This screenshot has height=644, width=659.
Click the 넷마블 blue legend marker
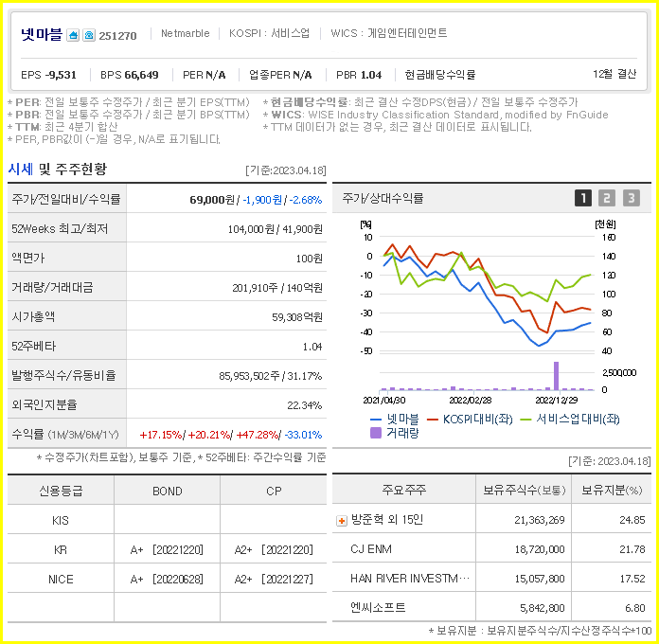coord(375,420)
